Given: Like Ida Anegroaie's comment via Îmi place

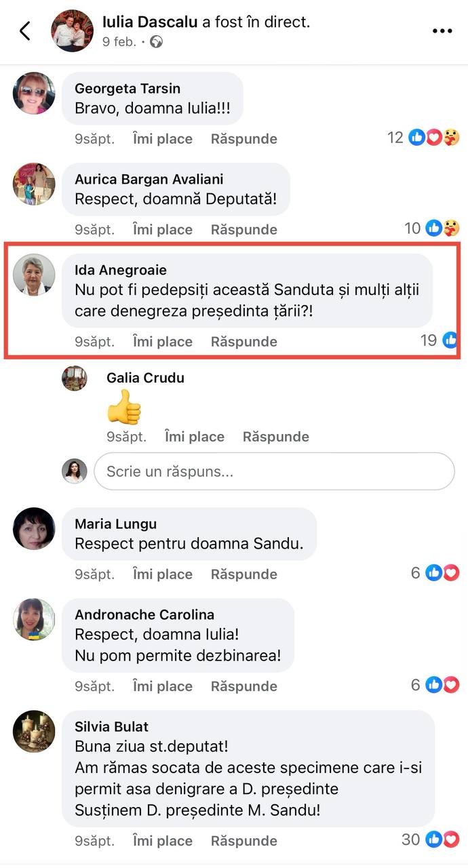Looking at the screenshot, I should point(163,342).
